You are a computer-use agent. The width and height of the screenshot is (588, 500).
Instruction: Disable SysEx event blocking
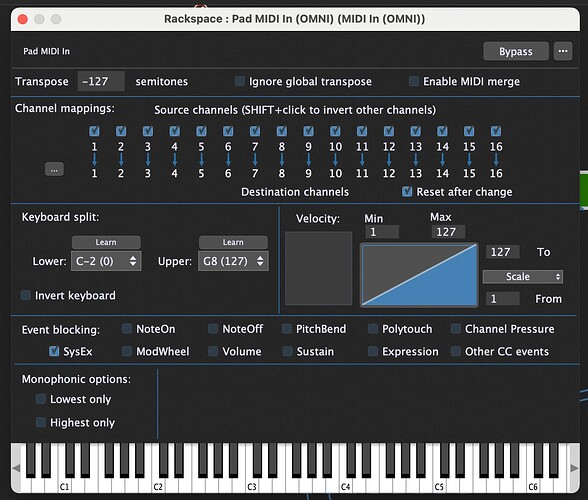click(54, 351)
